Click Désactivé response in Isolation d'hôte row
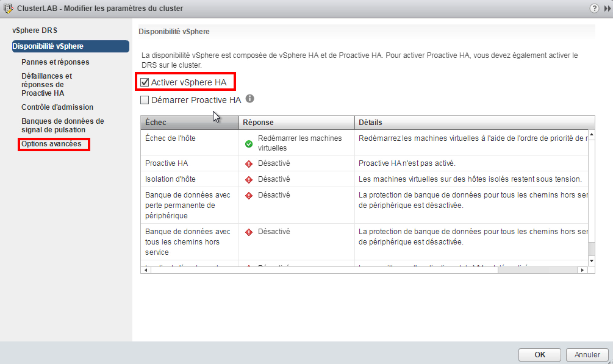The width and height of the screenshot is (613, 364). (274, 179)
